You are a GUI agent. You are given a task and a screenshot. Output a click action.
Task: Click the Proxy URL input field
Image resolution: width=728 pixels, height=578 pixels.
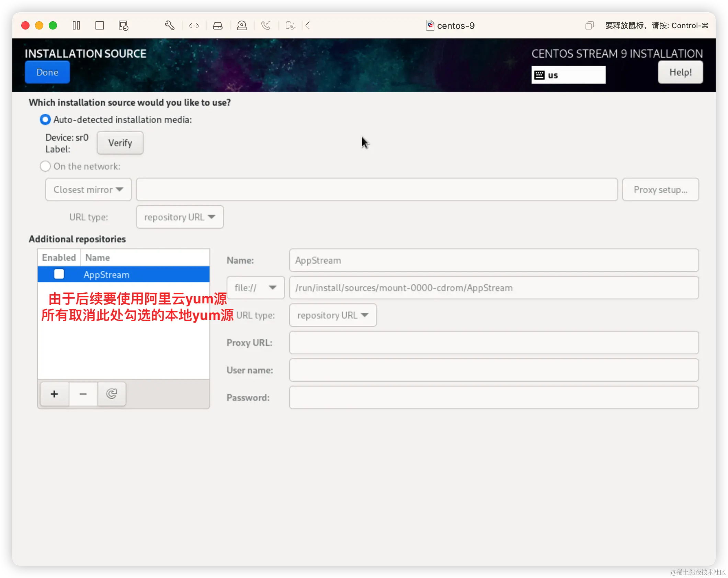[493, 343]
